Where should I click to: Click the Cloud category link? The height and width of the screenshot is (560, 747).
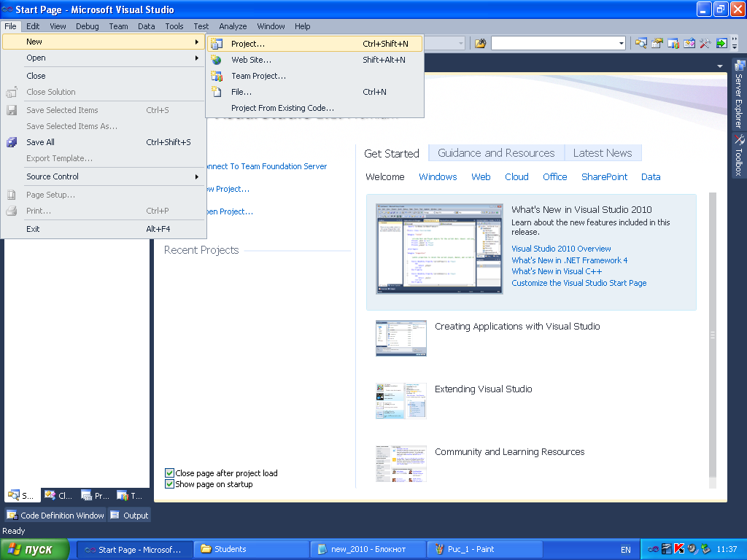(x=516, y=176)
